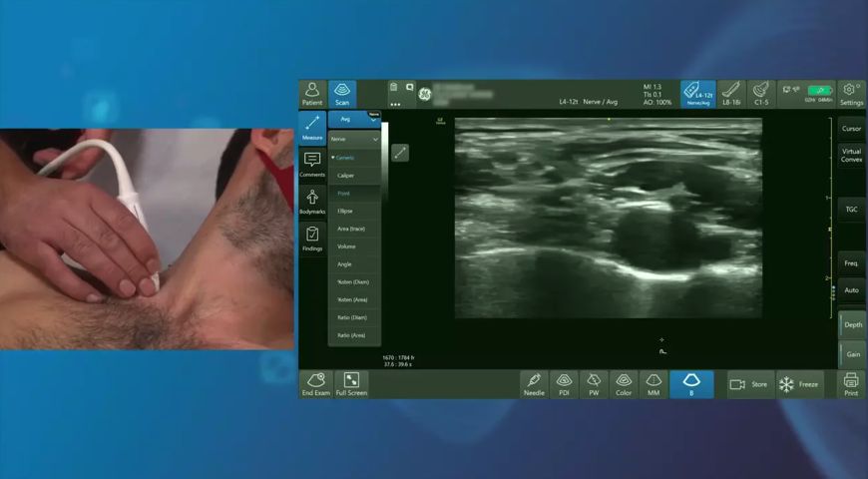The width and height of the screenshot is (868, 479).
Task: Select B-mode imaging
Action: click(x=691, y=385)
